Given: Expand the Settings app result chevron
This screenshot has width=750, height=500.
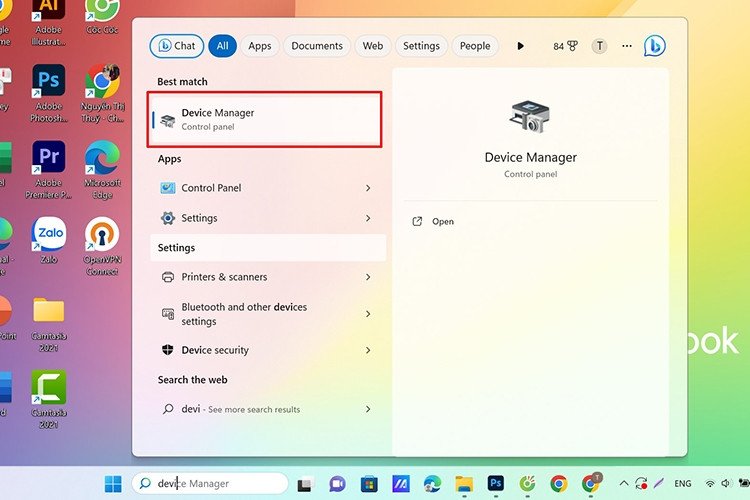Looking at the screenshot, I should [368, 218].
